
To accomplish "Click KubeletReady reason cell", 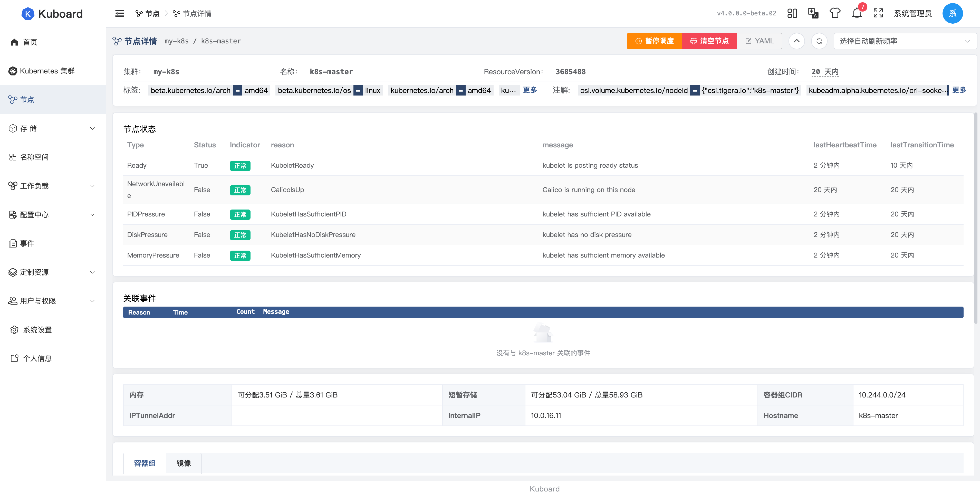I will click(x=292, y=165).
